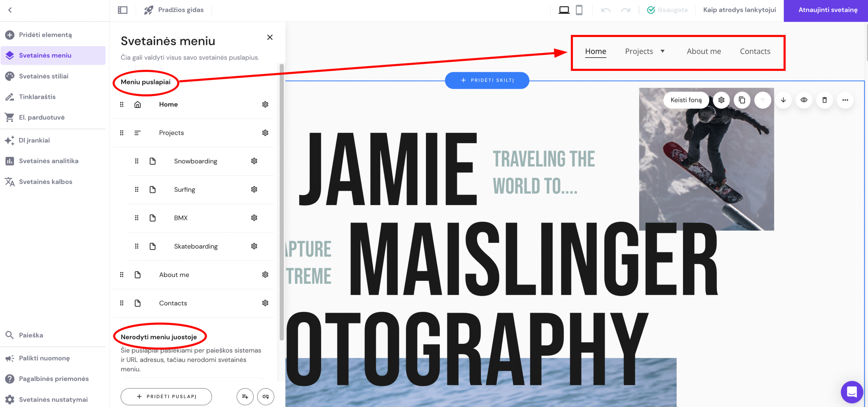This screenshot has width=868, height=407.
Task: Delete section using trash icon
Action: (x=824, y=100)
